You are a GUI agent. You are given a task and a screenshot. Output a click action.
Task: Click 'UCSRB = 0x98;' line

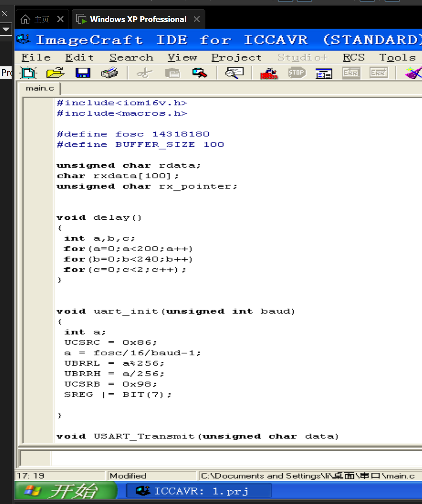[x=111, y=384]
